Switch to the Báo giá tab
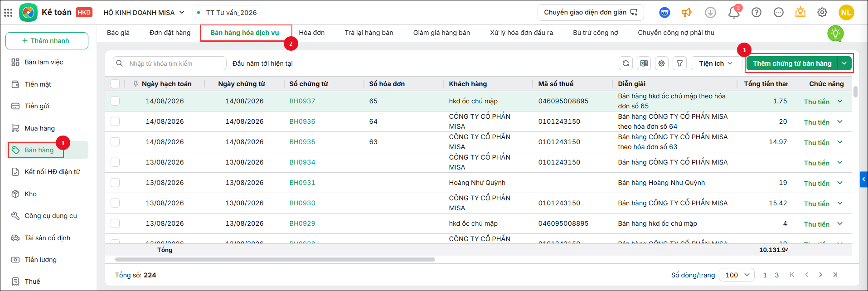The height and width of the screenshot is (291, 868). click(x=118, y=33)
